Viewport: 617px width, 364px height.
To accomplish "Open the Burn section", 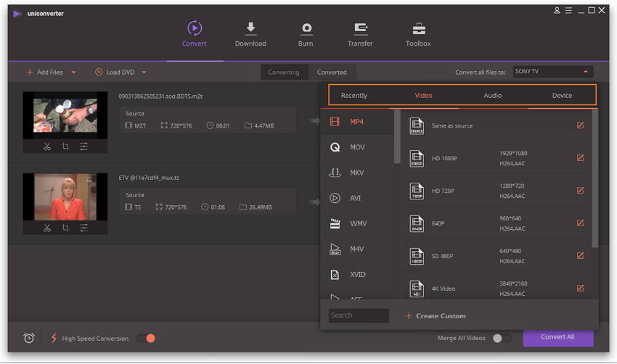I will pos(306,34).
